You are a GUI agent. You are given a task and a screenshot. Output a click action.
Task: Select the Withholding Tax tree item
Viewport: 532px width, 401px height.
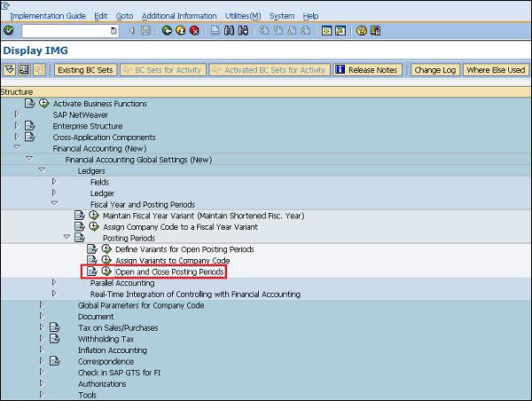tap(106, 339)
